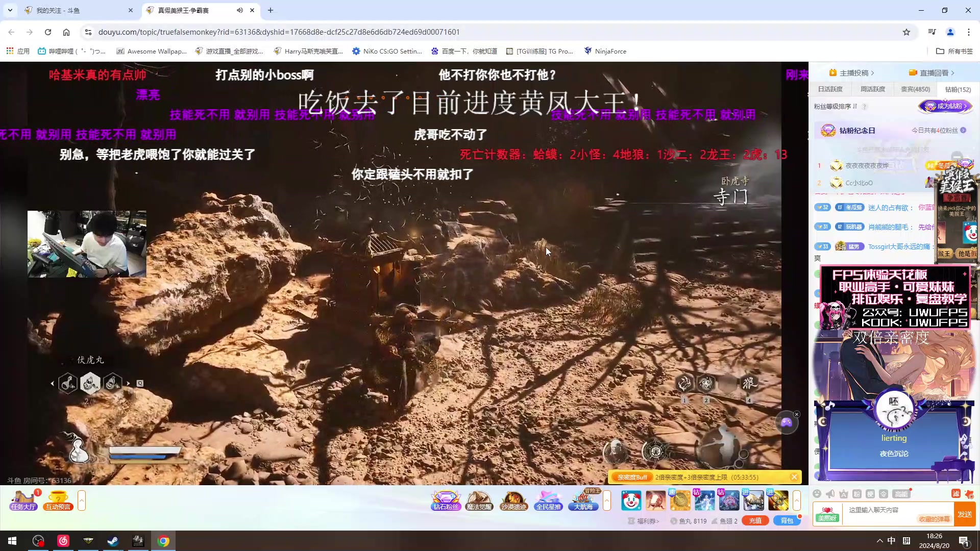Show hidden system tray icons
Image resolution: width=980 pixels, height=551 pixels.
pyautogui.click(x=879, y=541)
